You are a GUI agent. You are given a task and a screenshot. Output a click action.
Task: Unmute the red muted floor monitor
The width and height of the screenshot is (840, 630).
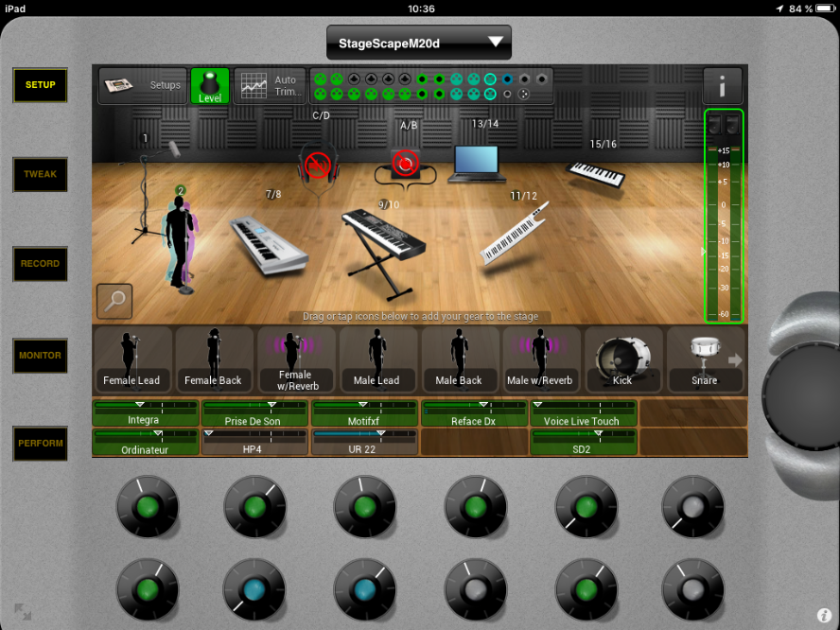pos(405,165)
